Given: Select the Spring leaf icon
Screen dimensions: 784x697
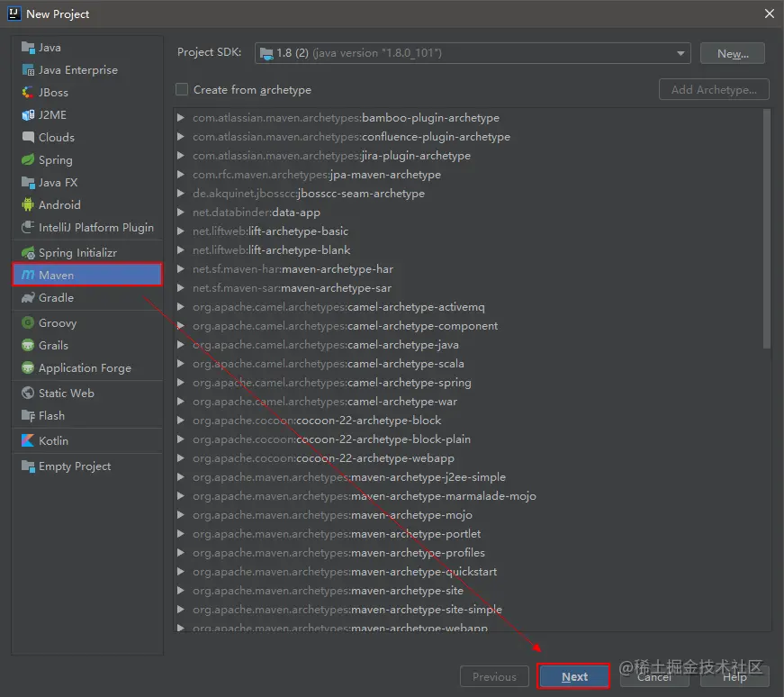Looking at the screenshot, I should tap(28, 160).
